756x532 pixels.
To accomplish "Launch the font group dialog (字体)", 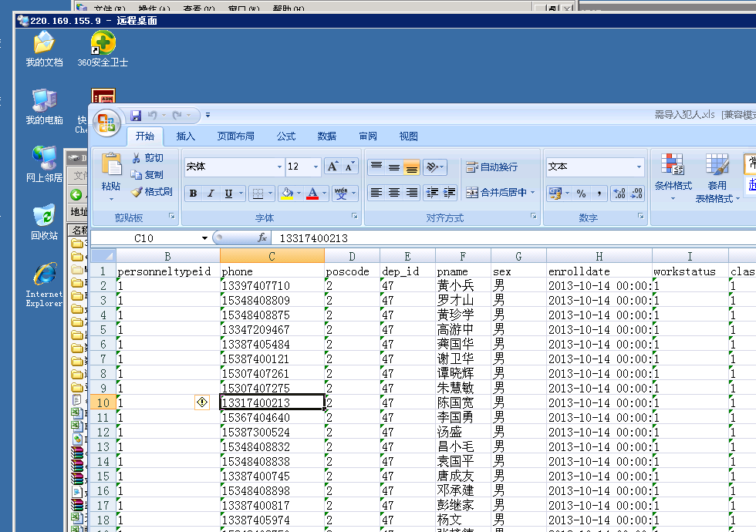I will tap(354, 217).
